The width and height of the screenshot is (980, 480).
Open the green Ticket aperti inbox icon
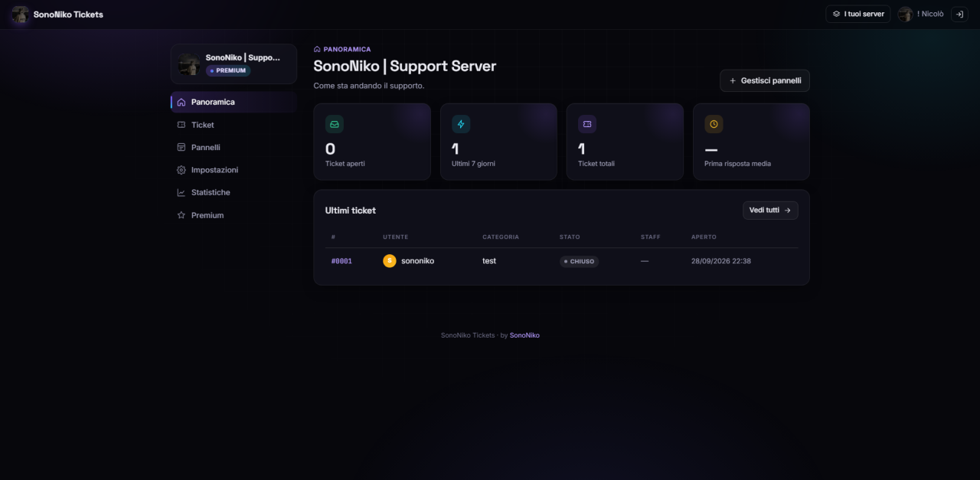pos(335,124)
